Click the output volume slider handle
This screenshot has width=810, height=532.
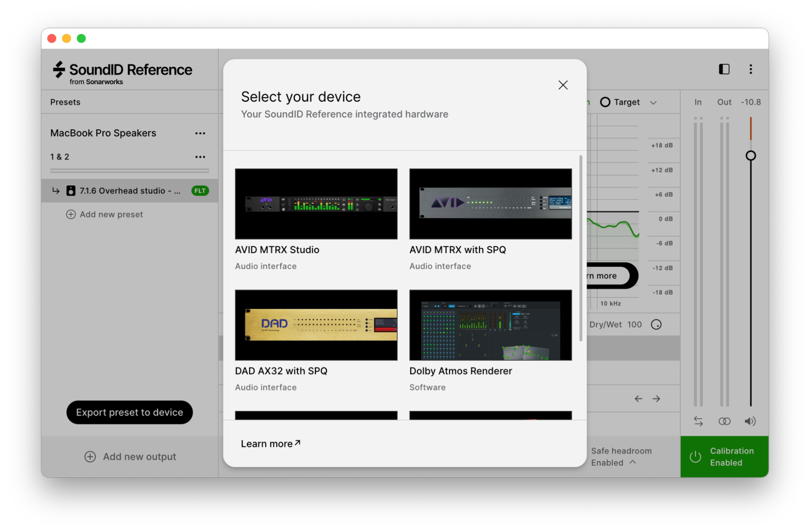750,156
